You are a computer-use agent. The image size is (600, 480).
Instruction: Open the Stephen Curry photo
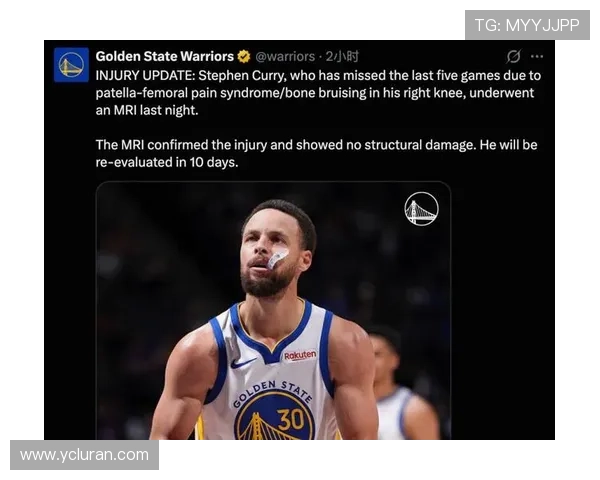coord(273,310)
